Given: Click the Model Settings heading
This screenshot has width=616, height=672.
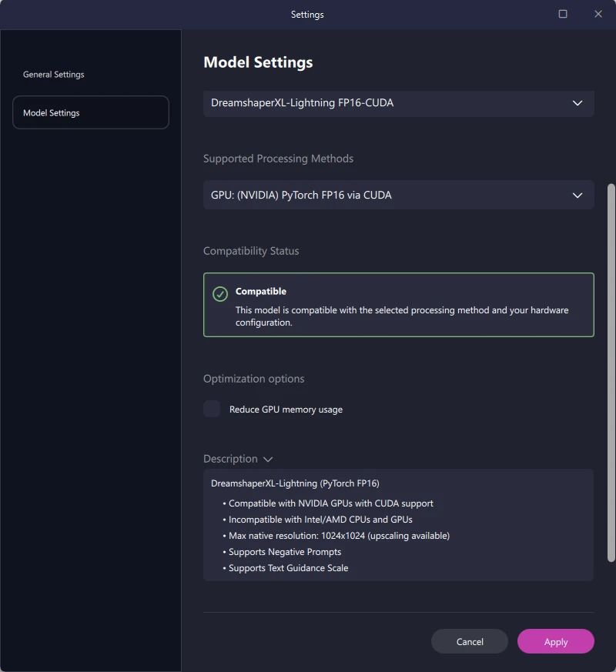Looking at the screenshot, I should pyautogui.click(x=258, y=62).
